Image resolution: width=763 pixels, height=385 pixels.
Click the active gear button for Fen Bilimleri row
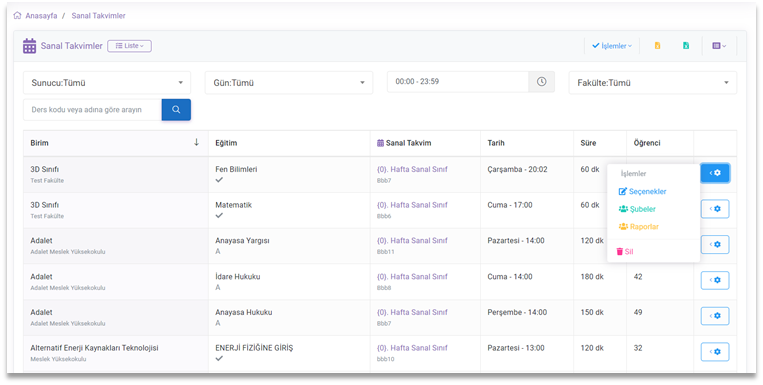tap(715, 173)
